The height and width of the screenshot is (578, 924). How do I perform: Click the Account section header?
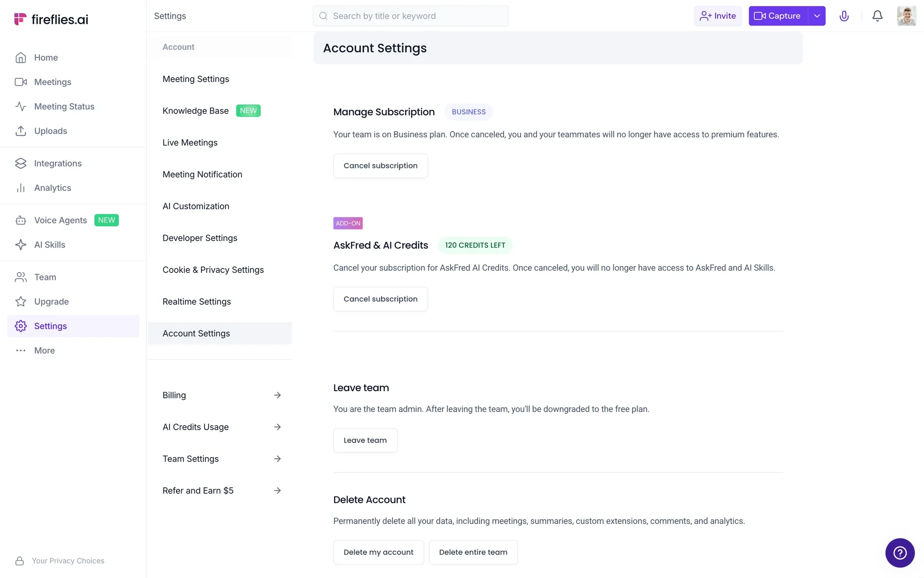179,47
